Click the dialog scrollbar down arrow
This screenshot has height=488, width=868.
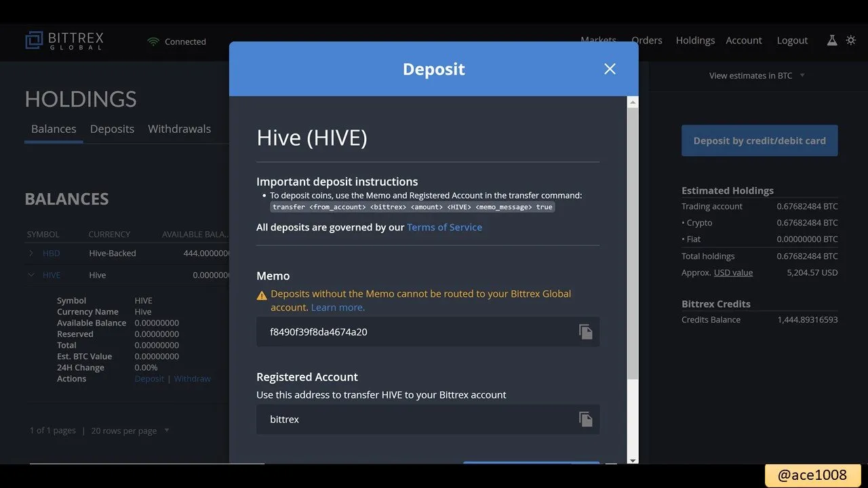coord(633,460)
